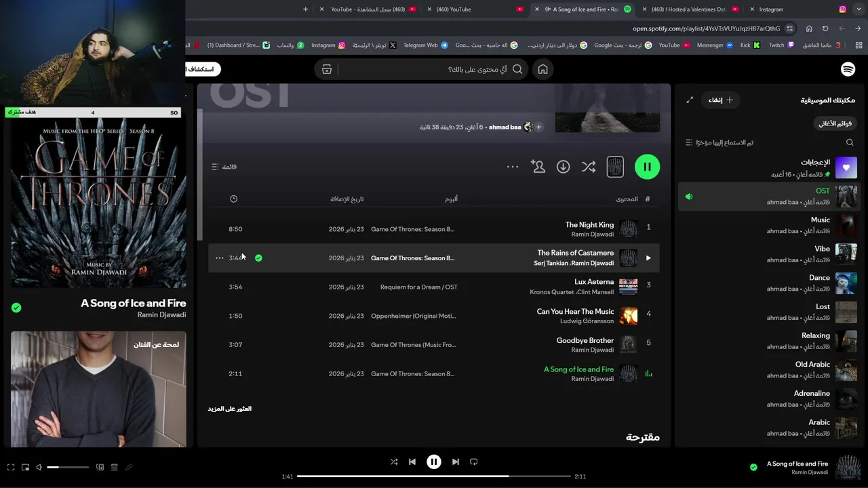This screenshot has width=868, height=488.
Task: Click the Spotify logo
Action: (x=848, y=69)
